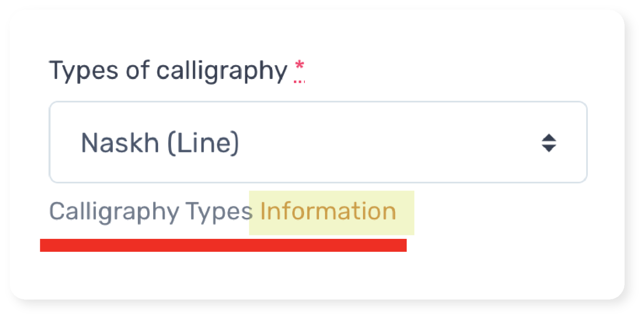644x319 pixels.
Task: Open the Types of calligraphy dropdown
Action: [318, 142]
